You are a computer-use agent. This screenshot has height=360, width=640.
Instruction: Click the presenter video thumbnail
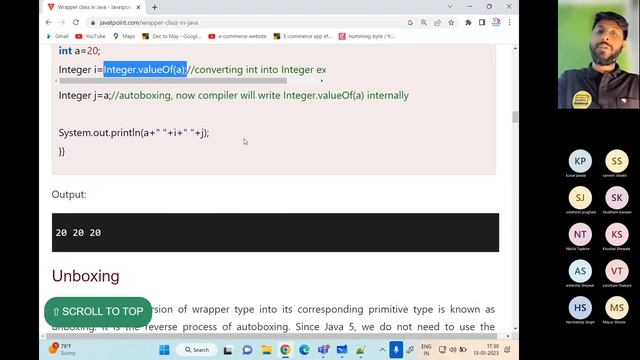pyautogui.click(x=599, y=54)
